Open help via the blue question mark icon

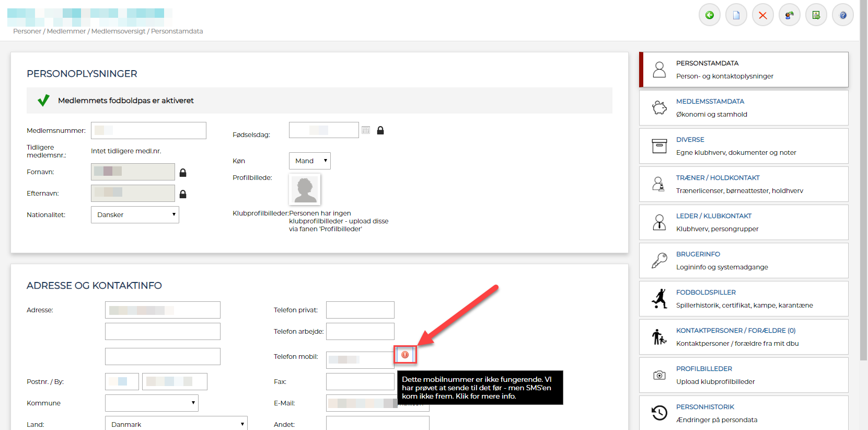coord(843,15)
